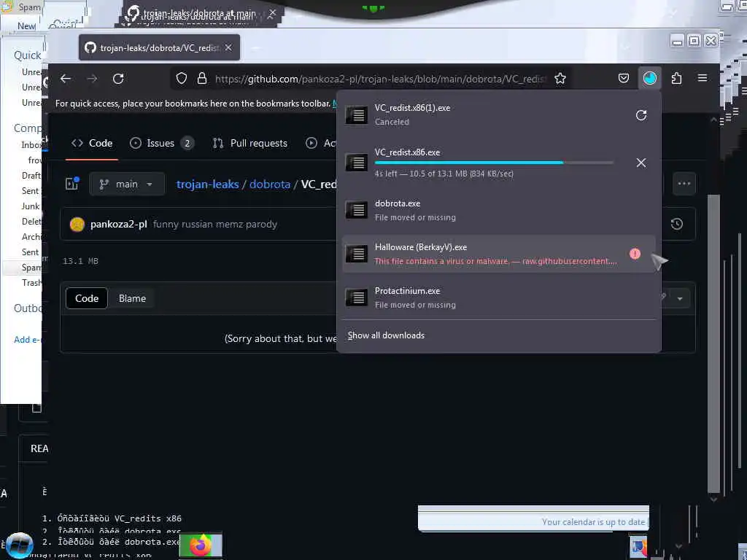This screenshot has height=560, width=747.
Task: Click the malware warning icon for Halloware
Action: (x=635, y=254)
